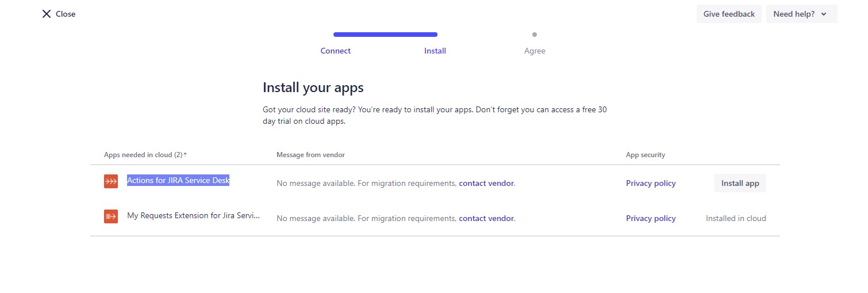Click the X close icon
Viewport: 868px width, 293px height.
click(x=47, y=14)
